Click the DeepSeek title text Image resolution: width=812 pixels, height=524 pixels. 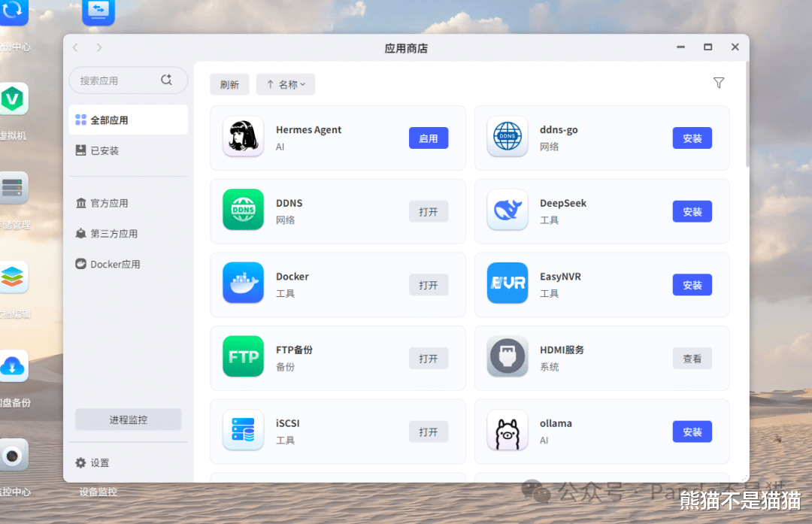[563, 203]
